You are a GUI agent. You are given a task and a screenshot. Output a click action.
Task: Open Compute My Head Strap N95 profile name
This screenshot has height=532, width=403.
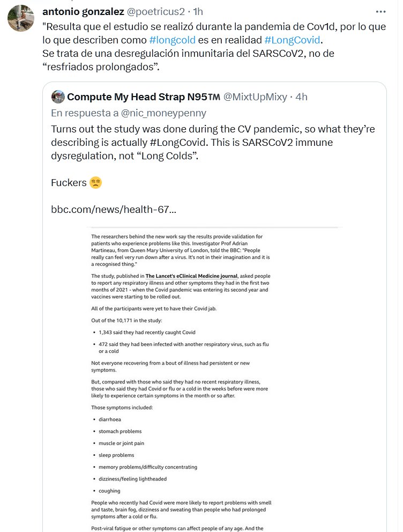[143, 97]
